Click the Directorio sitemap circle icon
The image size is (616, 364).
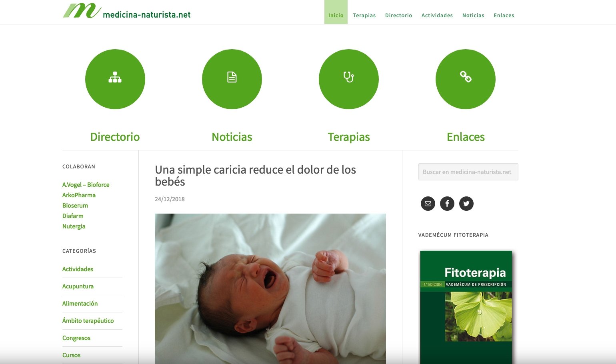[115, 79]
